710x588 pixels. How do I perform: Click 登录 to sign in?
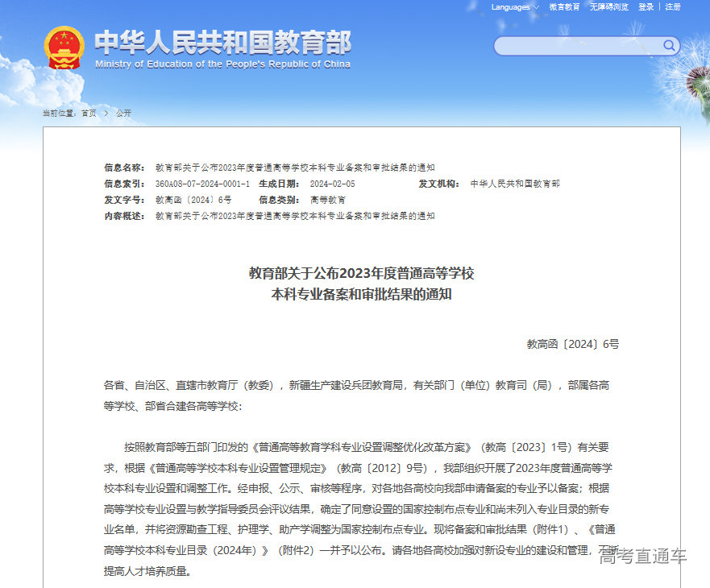pyautogui.click(x=646, y=6)
